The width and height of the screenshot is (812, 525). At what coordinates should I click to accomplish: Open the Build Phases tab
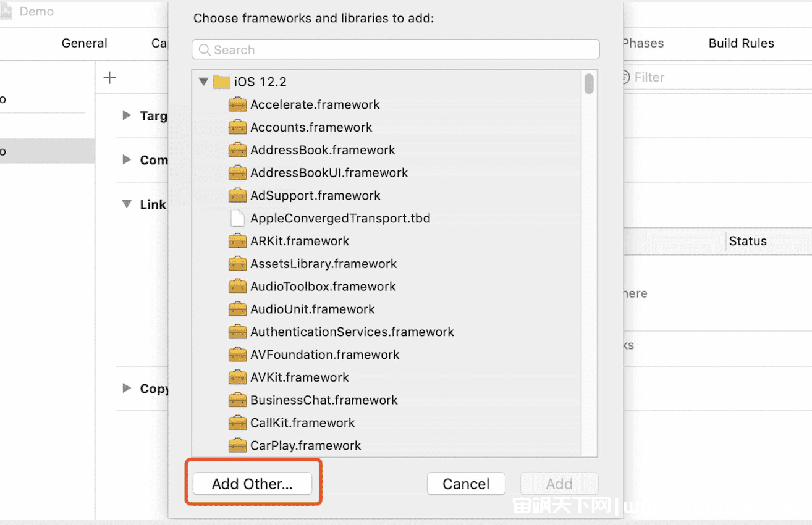click(643, 43)
